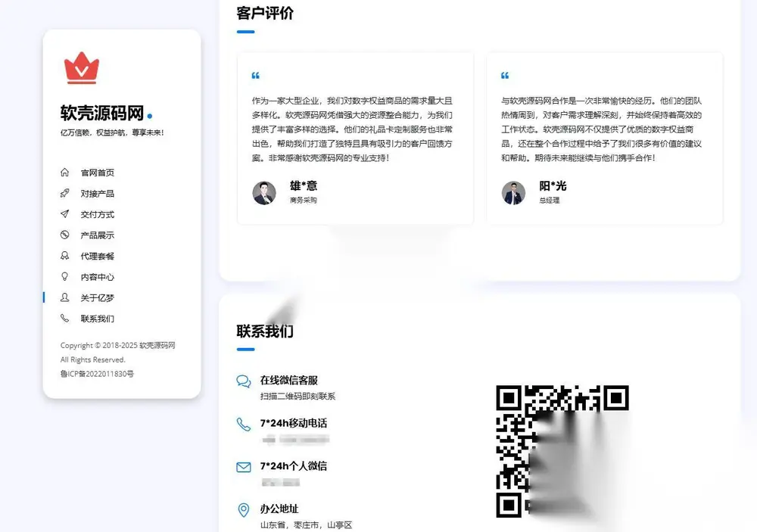Image resolution: width=757 pixels, height=532 pixels.
Task: Select 交付方式 in sidebar navigation
Action: 98,214
